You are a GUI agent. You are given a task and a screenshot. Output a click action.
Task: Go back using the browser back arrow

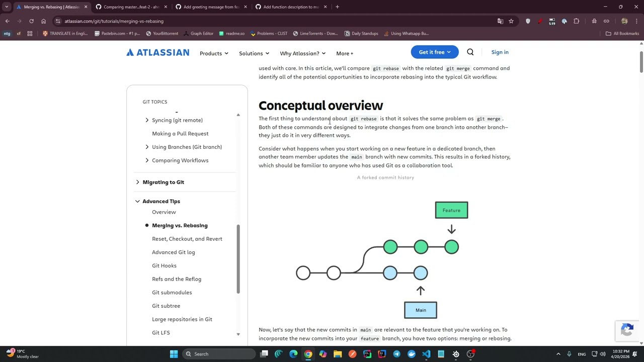pyautogui.click(x=7, y=21)
